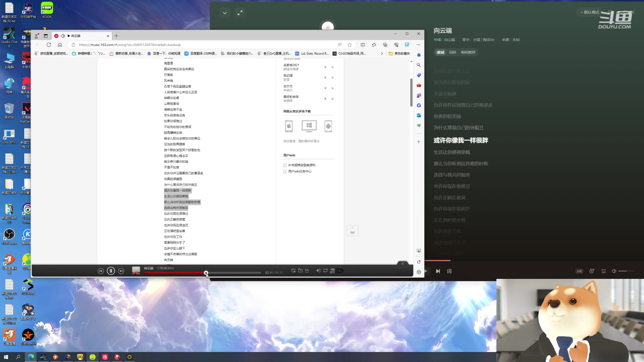Go to previous track in web player
The width and height of the screenshot is (644, 362).
101,271
